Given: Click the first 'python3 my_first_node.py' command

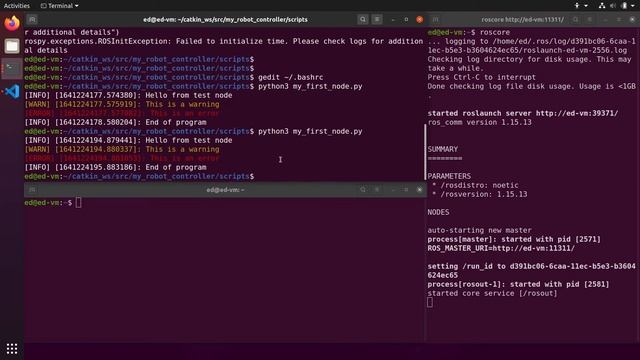Looking at the screenshot, I should pyautogui.click(x=310, y=86).
